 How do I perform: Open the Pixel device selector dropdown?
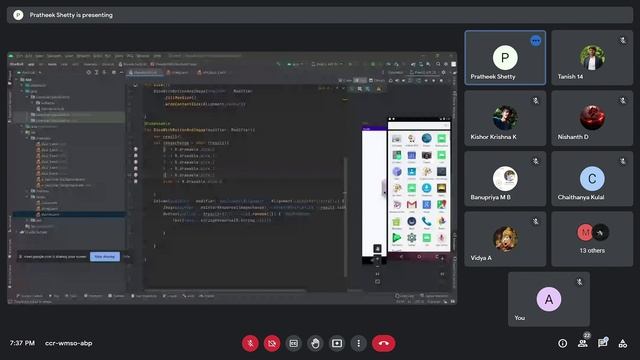coord(327,64)
